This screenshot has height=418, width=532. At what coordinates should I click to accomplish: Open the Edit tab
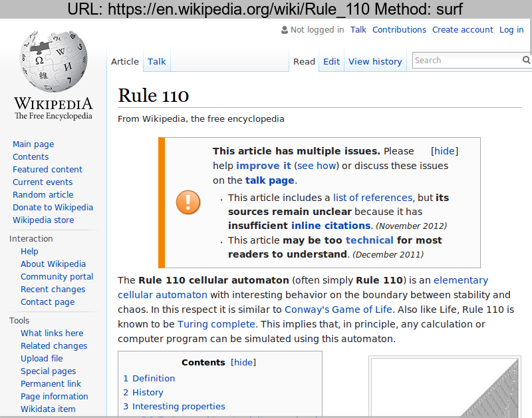[331, 61]
